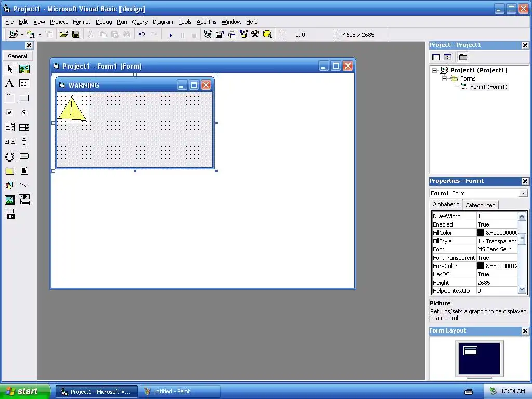The image size is (532, 399).
Task: Select the ListBox control tool
Action: 24,127
